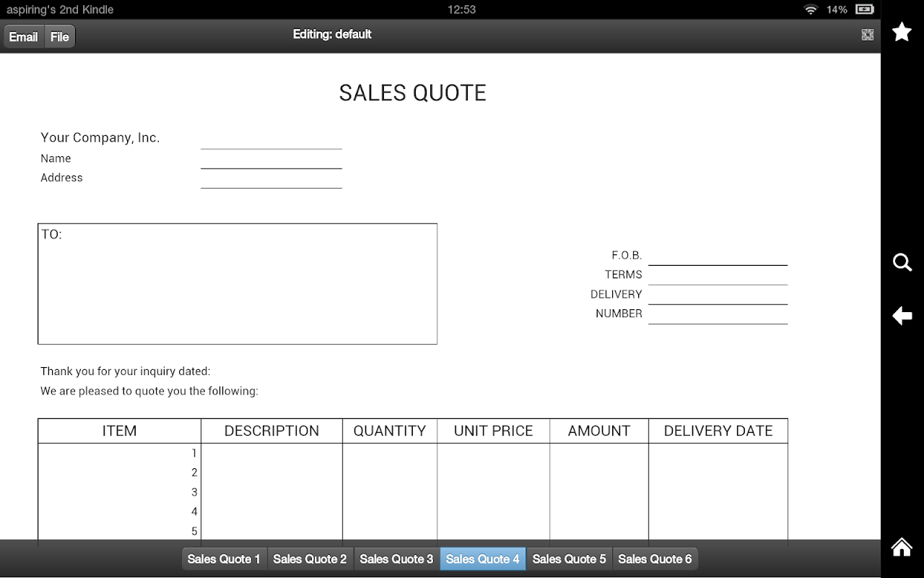Switch to Sales Quote 3 tab

coord(397,558)
